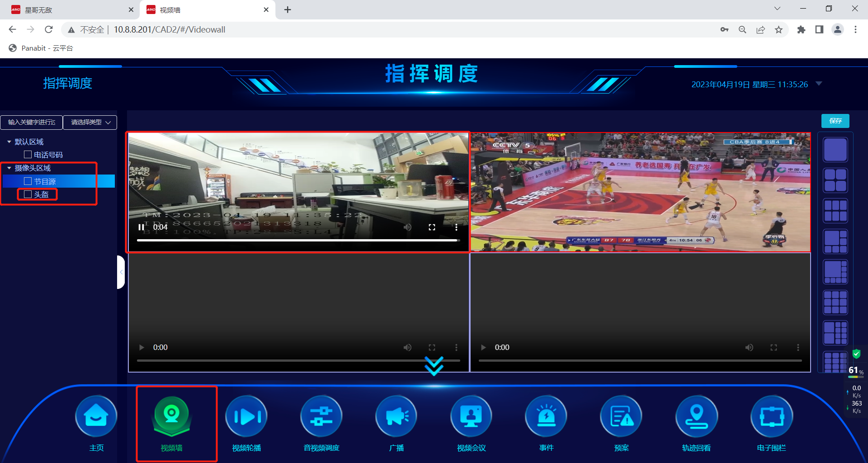Open 音视频调度 dispatch icon
Viewport: 868px width, 463px height.
tap(321, 416)
